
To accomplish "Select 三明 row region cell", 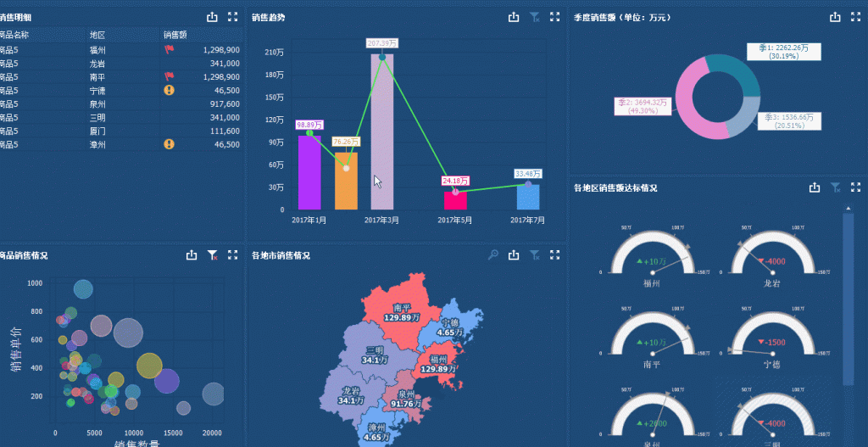I will 97,117.
